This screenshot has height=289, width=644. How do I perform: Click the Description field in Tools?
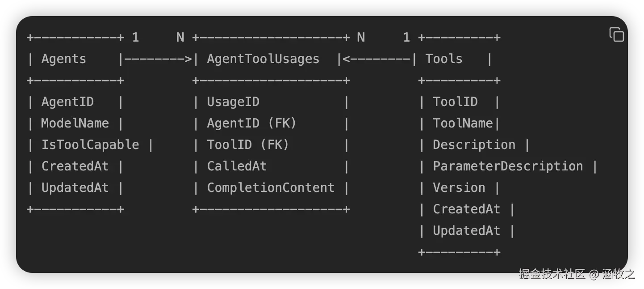click(x=474, y=145)
